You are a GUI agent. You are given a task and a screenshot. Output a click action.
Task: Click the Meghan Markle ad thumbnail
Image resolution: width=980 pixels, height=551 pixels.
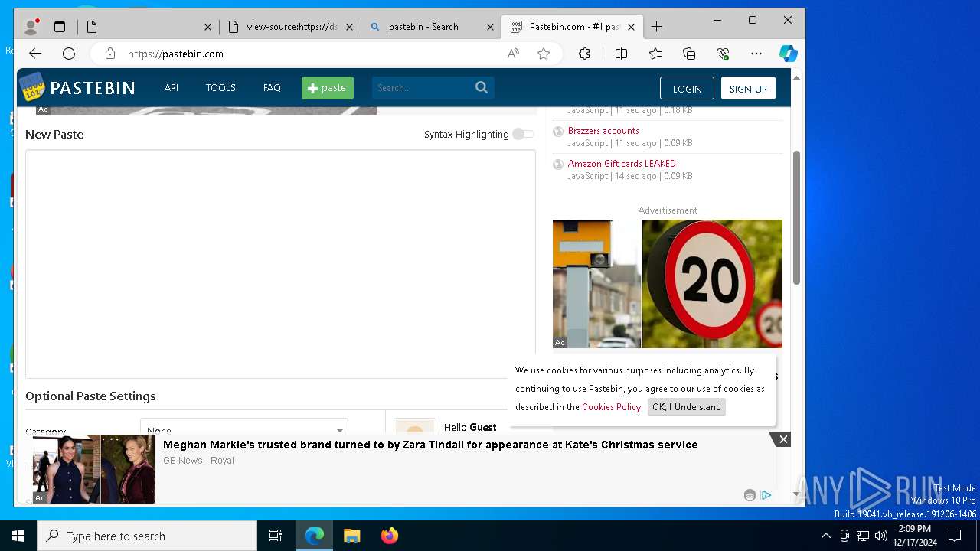(x=94, y=469)
